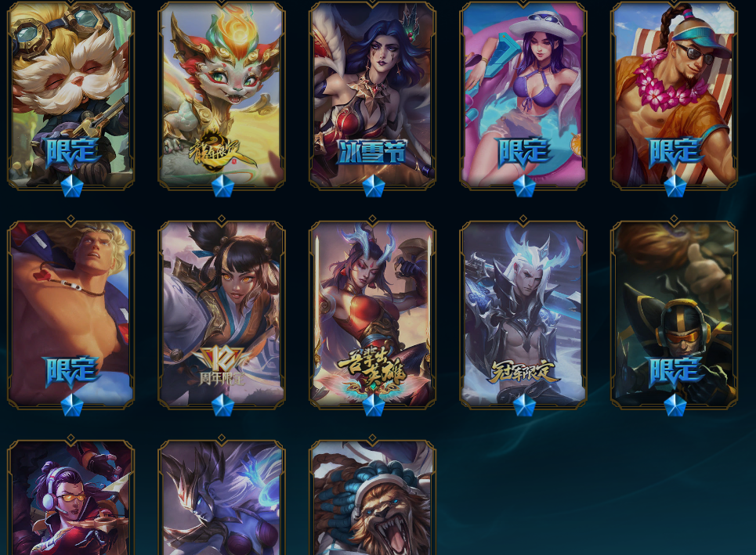This screenshot has height=555, width=756.
Task: Select the Heimerdinger skin card with goggles
Action: point(71,94)
